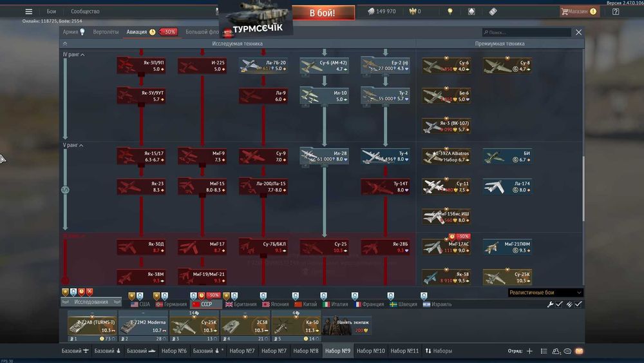
Task: Toggle the checkmark beside the double-stripe icon
Action: point(578,304)
